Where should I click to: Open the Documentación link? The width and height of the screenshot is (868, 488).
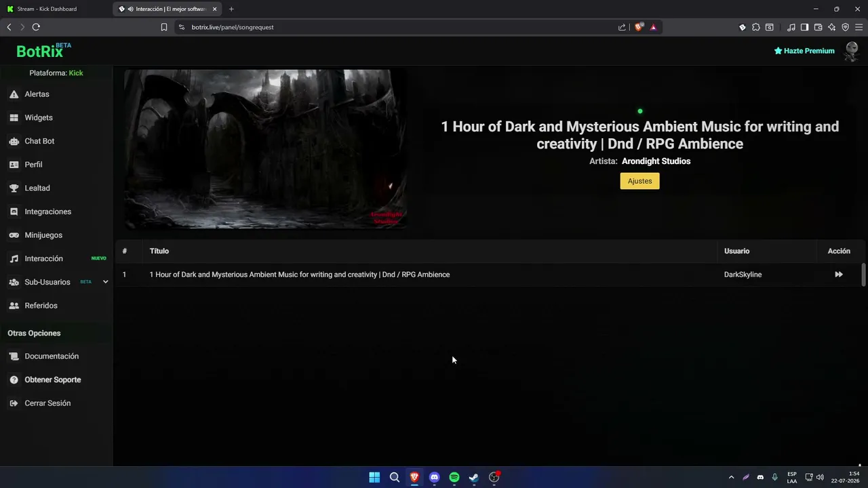coord(52,357)
